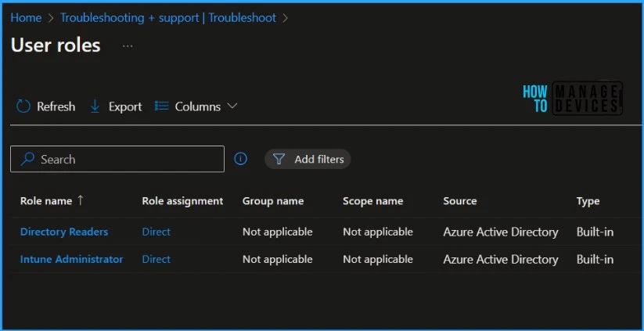Click the User roles page title

(56, 45)
